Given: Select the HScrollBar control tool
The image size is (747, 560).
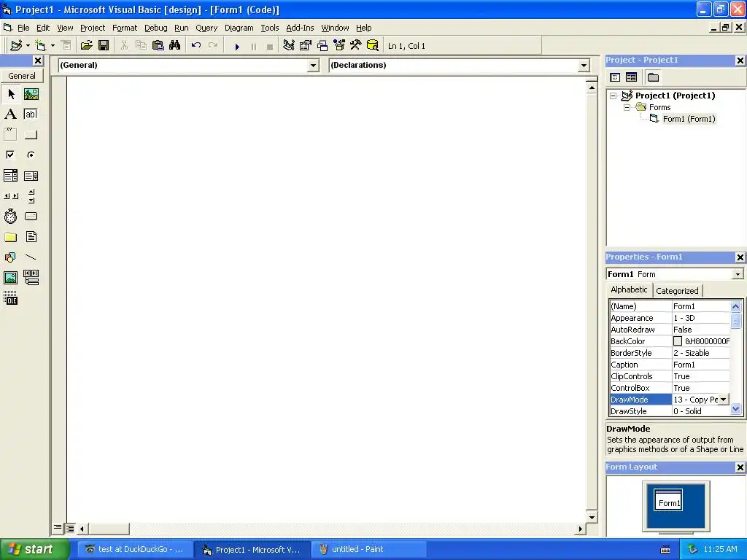Looking at the screenshot, I should tap(10, 195).
